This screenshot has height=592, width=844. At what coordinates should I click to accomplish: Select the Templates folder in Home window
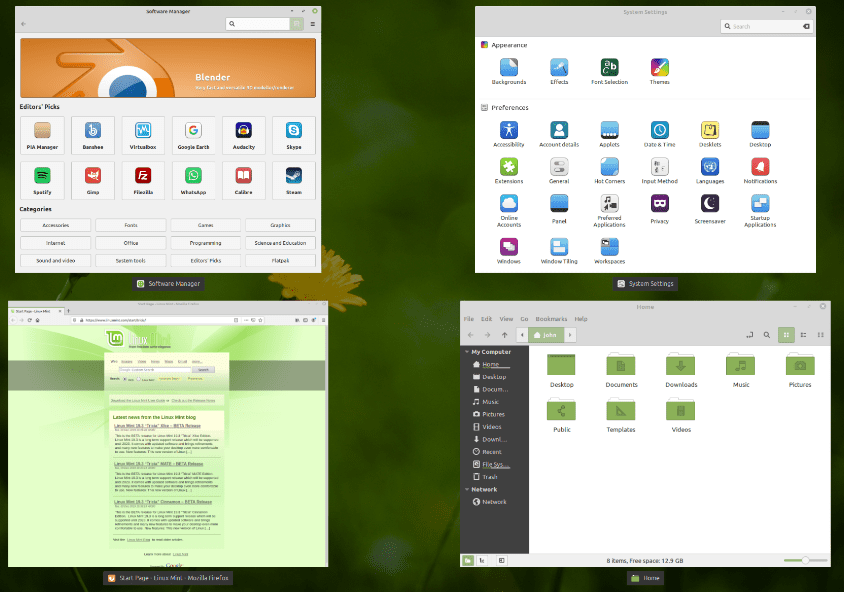tap(621, 415)
